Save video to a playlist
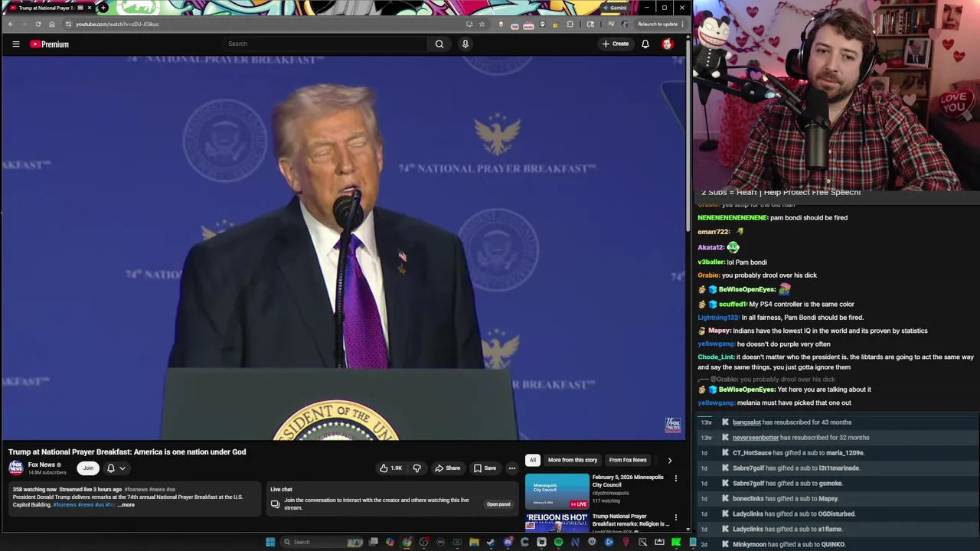Image resolution: width=980 pixels, height=551 pixels. 485,468
